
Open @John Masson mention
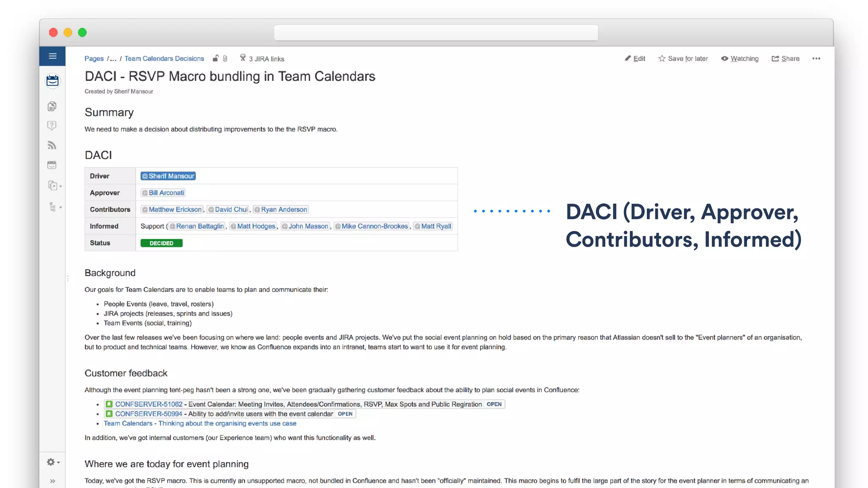click(305, 226)
